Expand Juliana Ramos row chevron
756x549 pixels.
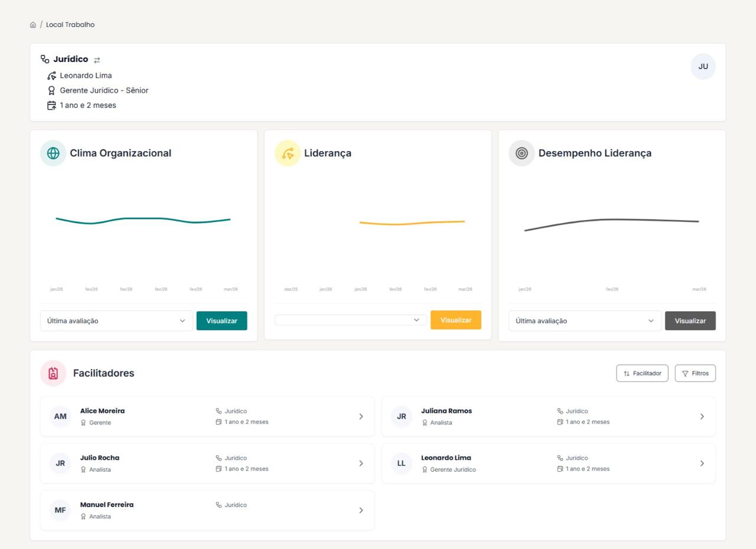click(702, 417)
